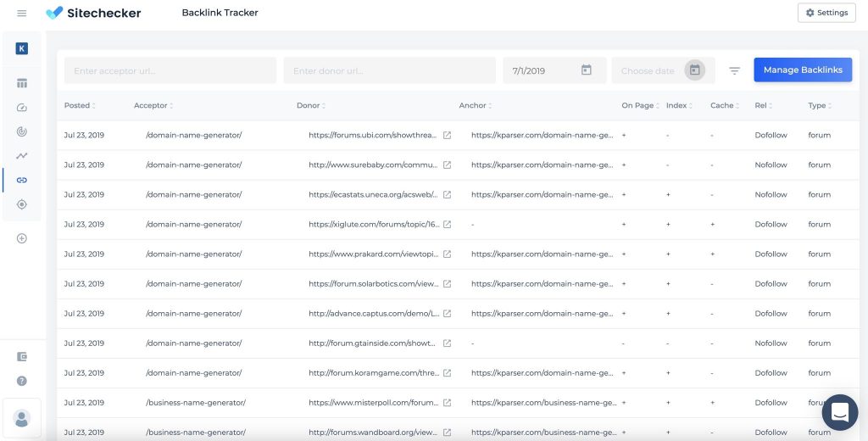
Task: Open the help question mark icon
Action: click(21, 381)
